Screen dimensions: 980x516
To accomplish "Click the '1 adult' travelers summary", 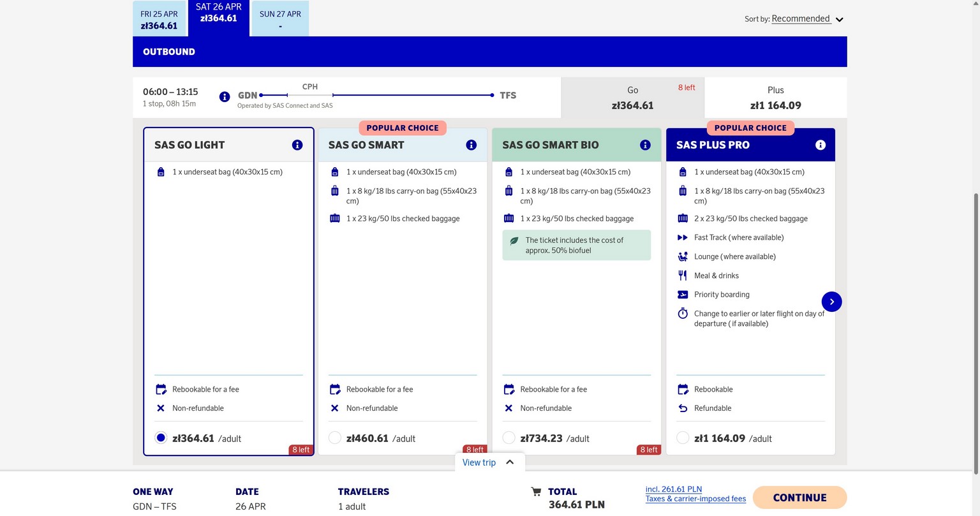I will [352, 506].
